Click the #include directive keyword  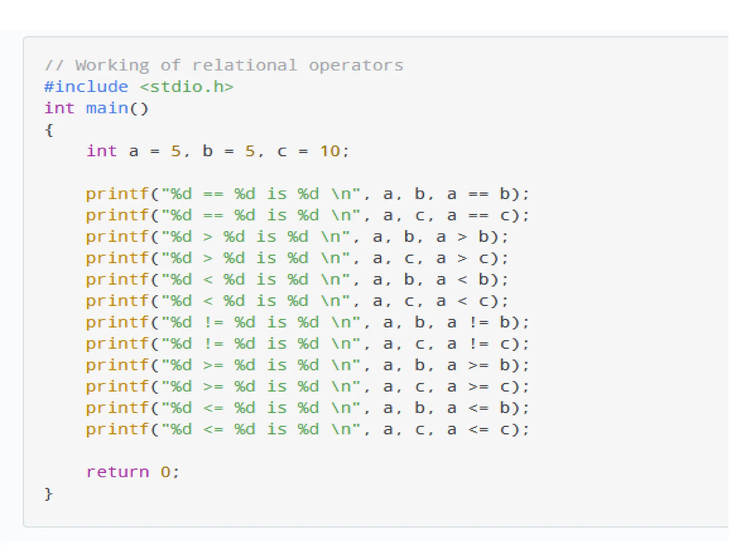pyautogui.click(x=86, y=87)
